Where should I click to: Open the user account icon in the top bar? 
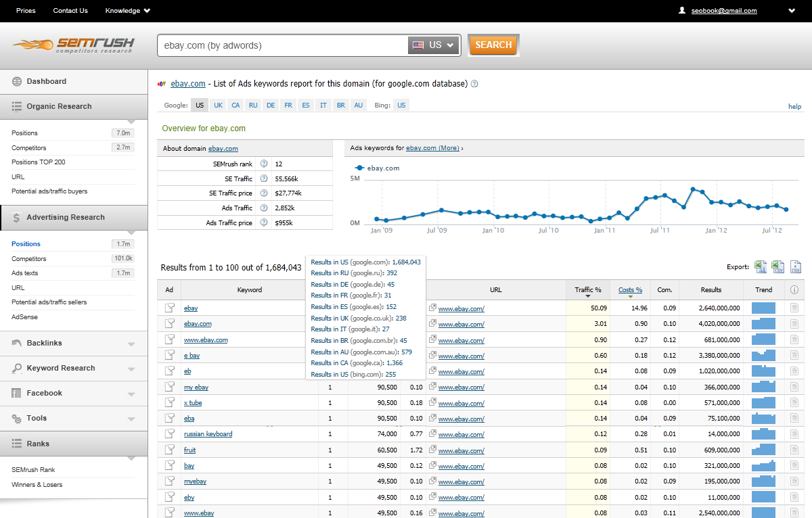(682, 10)
